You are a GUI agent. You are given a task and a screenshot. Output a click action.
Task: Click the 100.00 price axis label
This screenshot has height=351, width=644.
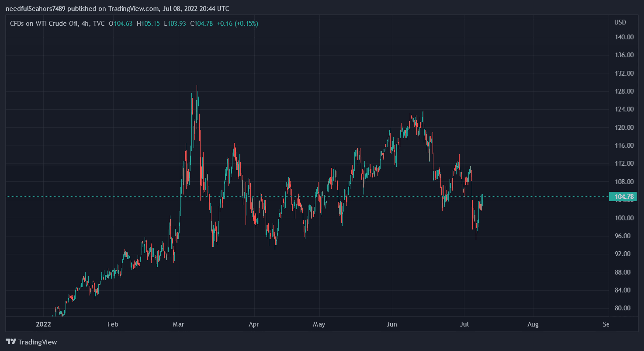click(624, 218)
